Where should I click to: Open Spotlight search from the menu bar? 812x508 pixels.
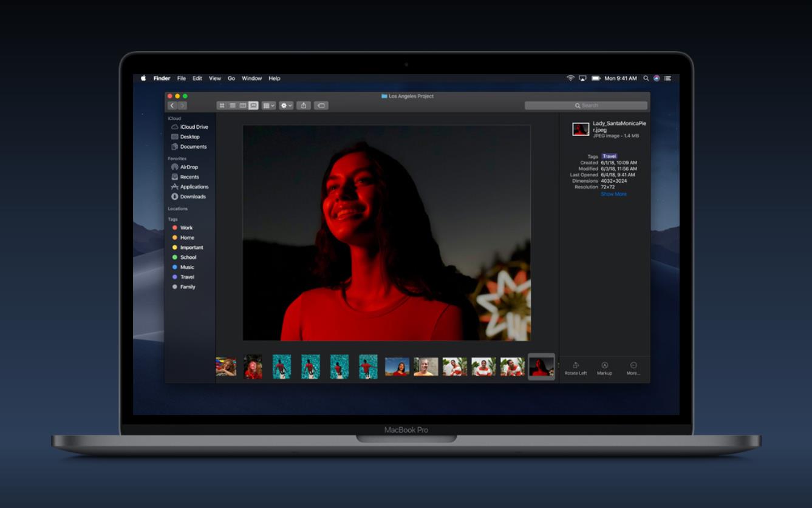click(x=646, y=78)
